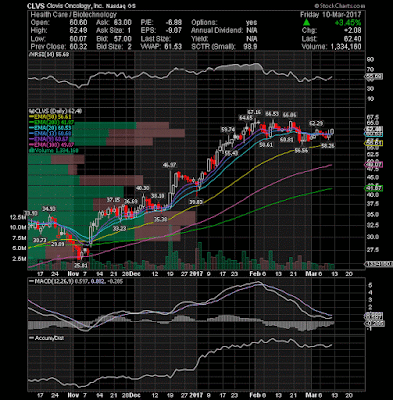This screenshot has height=400, width=393.
Task: Select the Clovis Oncology, Inc. company name
Action: click(x=74, y=6)
